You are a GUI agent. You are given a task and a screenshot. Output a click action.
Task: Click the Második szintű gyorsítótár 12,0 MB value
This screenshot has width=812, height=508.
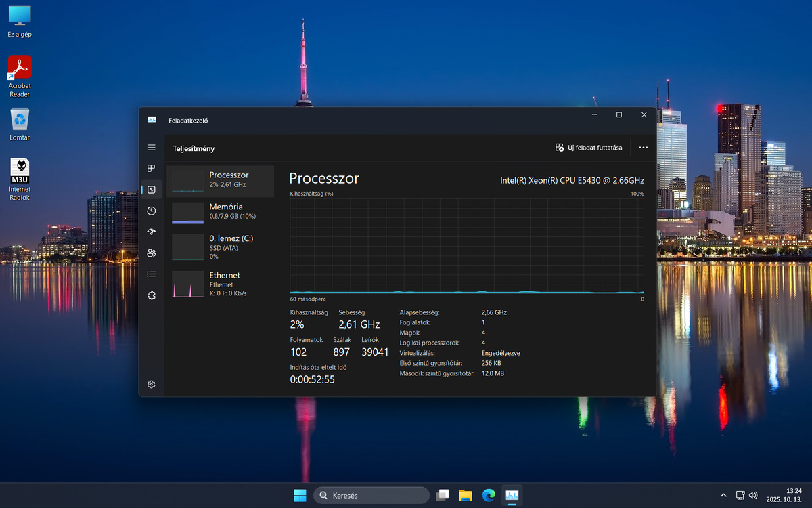(493, 373)
